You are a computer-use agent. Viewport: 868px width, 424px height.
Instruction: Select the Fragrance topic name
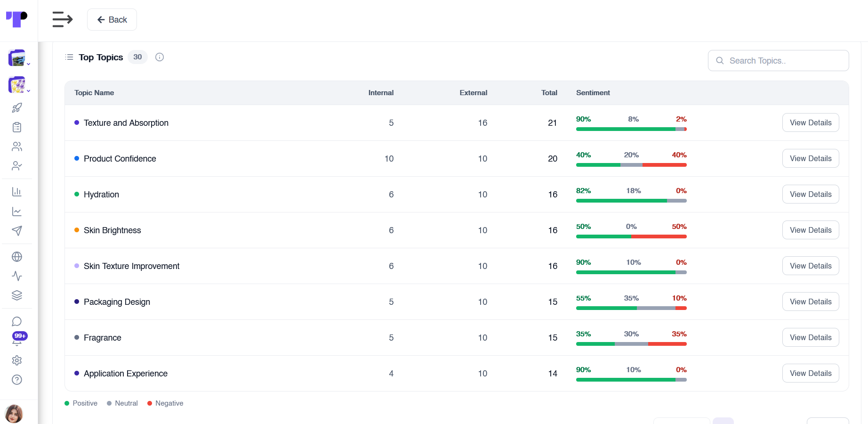pyautogui.click(x=103, y=338)
